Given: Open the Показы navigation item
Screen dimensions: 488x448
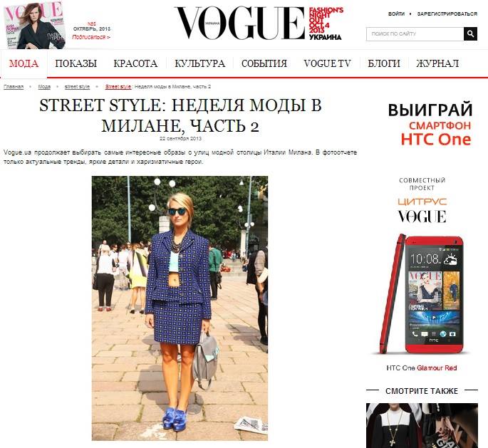Looking at the screenshot, I should tap(76, 63).
